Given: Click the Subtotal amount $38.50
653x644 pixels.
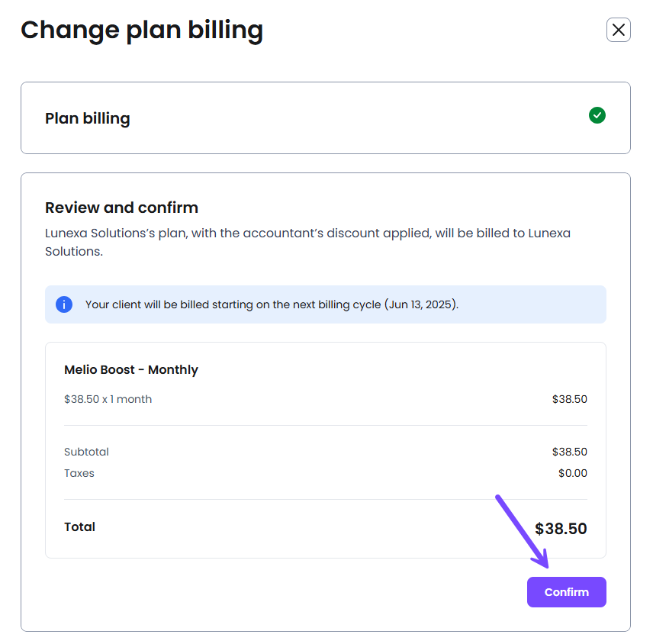Looking at the screenshot, I should 569,452.
